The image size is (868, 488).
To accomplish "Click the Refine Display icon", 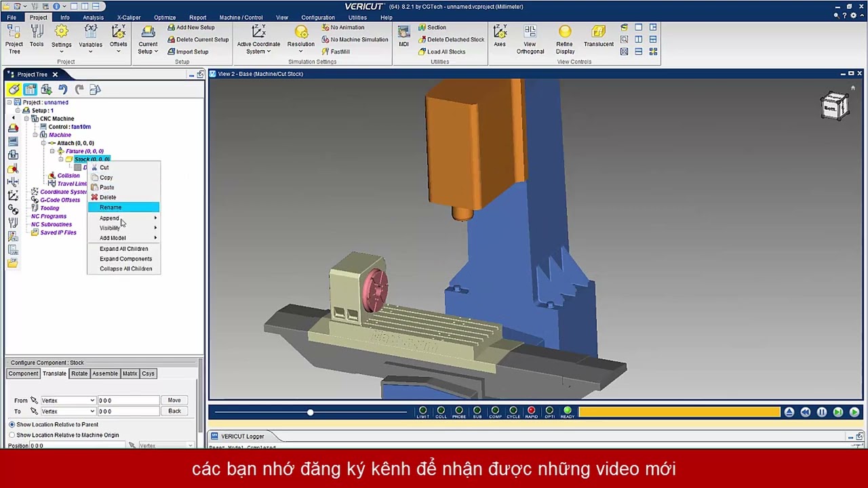I will click(x=565, y=39).
